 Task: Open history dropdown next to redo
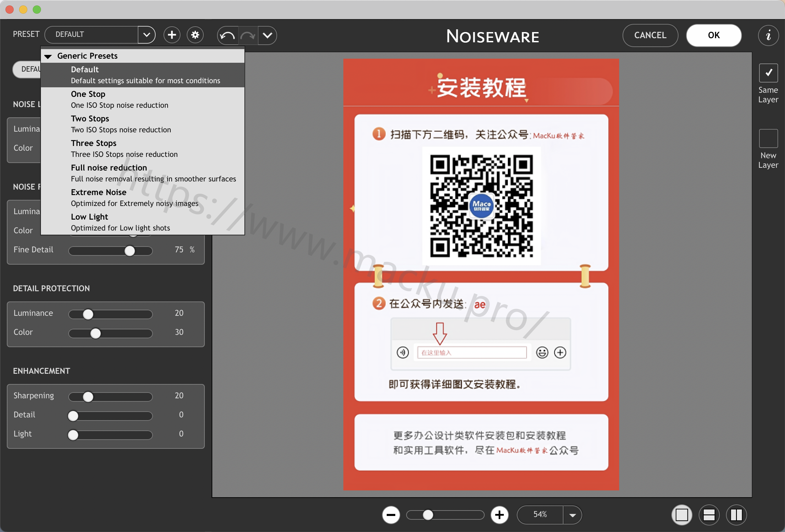pyautogui.click(x=268, y=35)
